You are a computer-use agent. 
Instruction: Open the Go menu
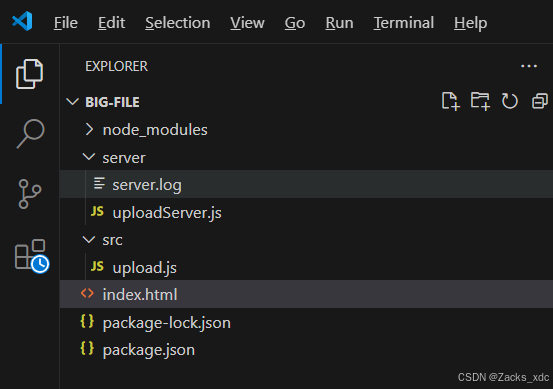295,23
